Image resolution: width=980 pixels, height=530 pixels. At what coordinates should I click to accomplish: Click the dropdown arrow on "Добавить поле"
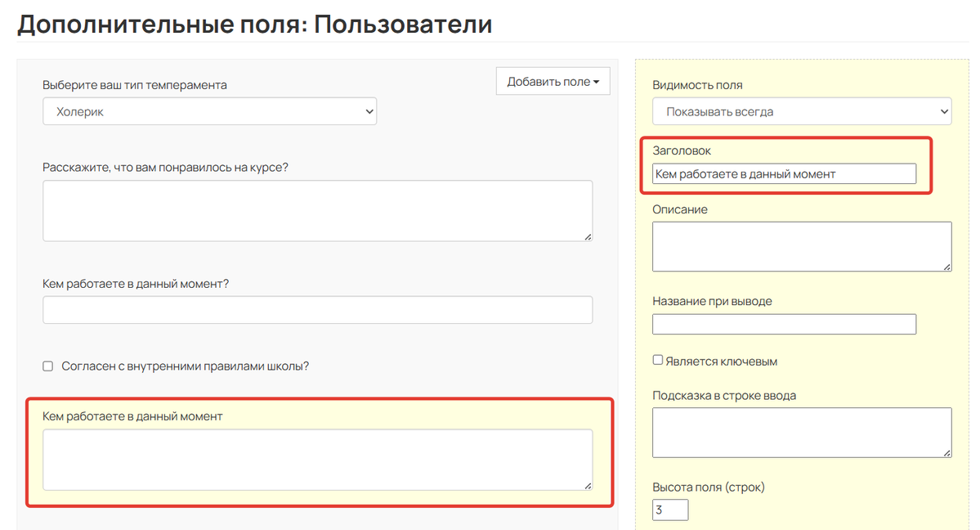click(x=597, y=81)
